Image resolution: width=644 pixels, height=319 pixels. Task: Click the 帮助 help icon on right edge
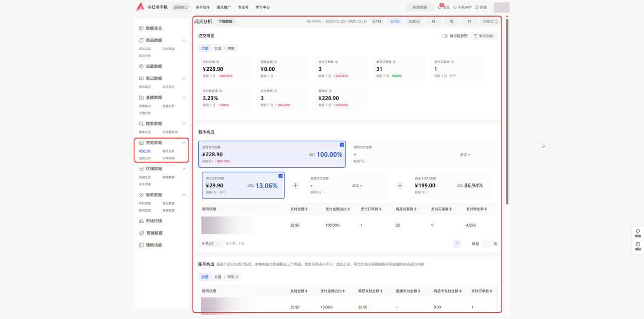coord(637,232)
